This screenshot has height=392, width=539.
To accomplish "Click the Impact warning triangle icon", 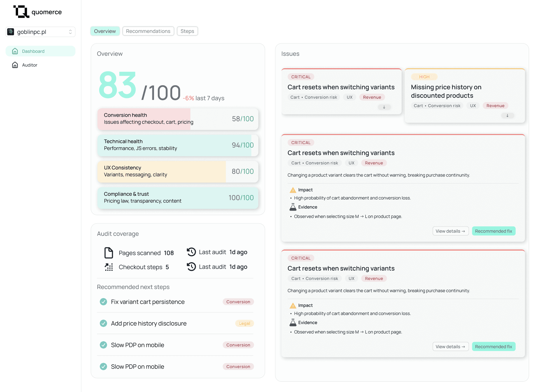I will [293, 190].
